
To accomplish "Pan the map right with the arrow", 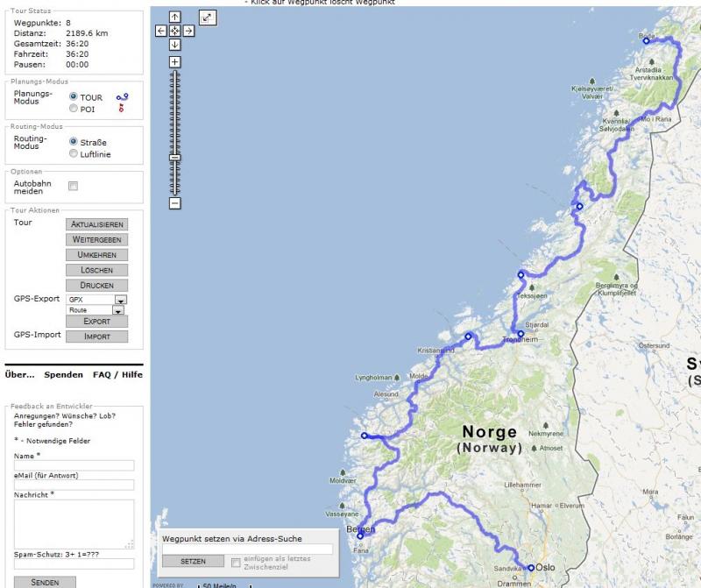I will coord(188,31).
